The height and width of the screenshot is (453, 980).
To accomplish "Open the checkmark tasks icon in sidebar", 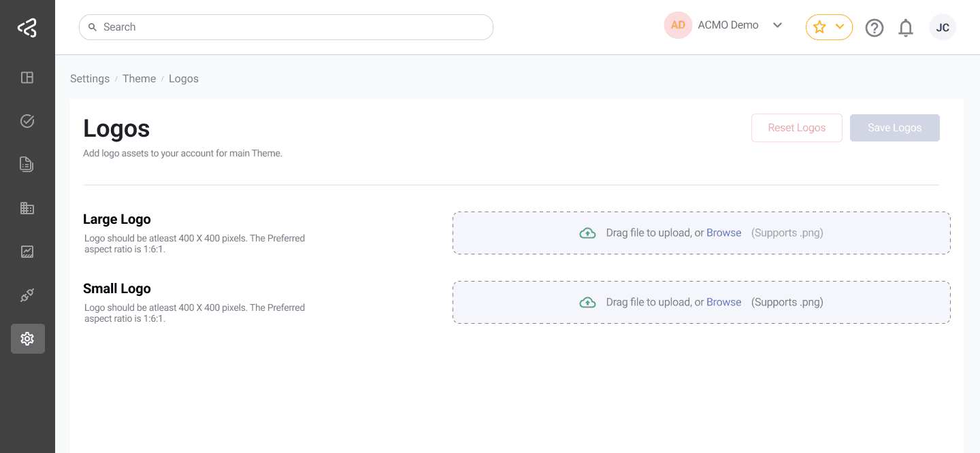I will pos(27,121).
